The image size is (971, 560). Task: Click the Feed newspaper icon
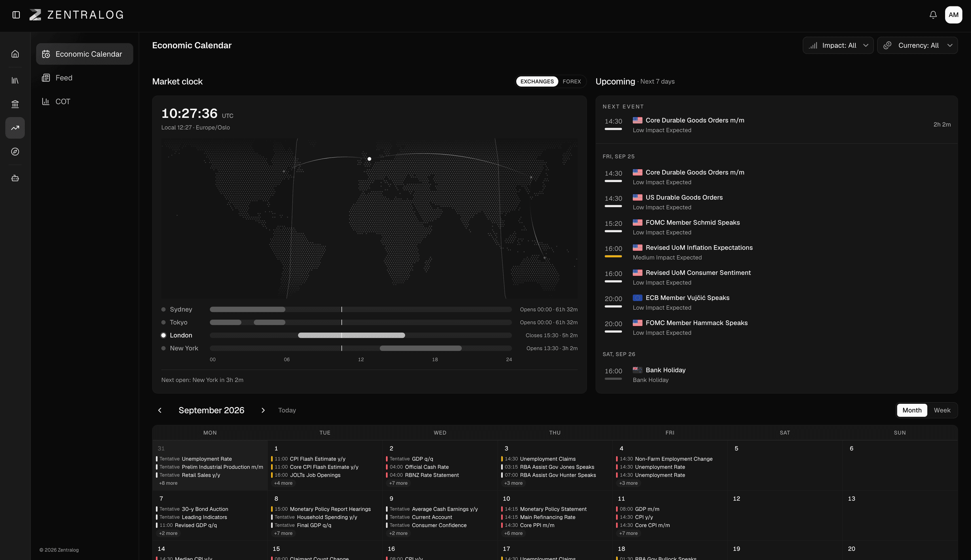tap(46, 78)
